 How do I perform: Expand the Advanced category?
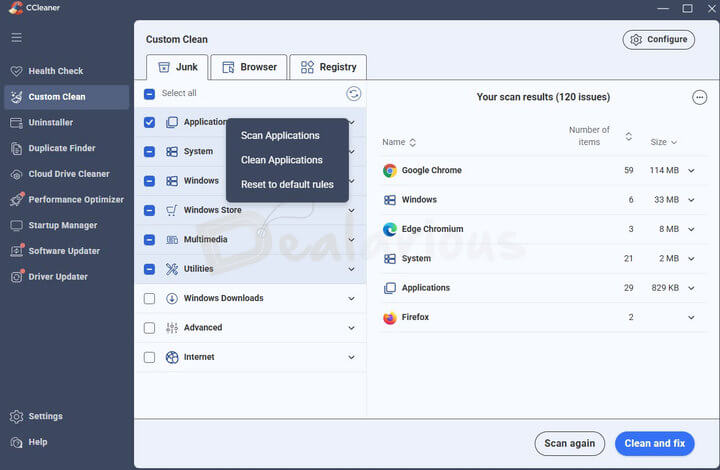point(351,328)
